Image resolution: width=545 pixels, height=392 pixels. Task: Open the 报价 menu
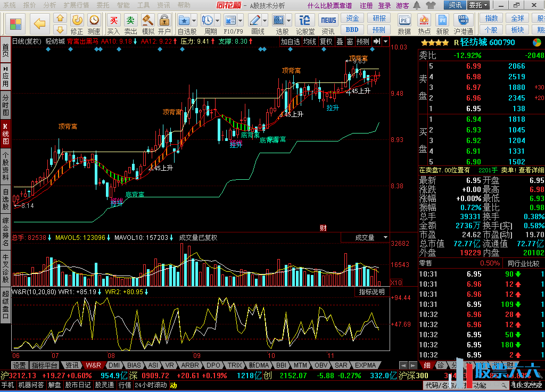(30, 5)
